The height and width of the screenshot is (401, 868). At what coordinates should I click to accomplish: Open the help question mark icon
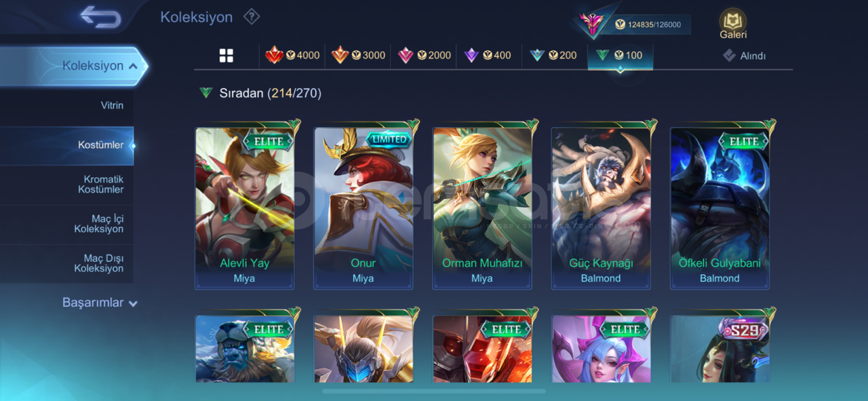252,16
